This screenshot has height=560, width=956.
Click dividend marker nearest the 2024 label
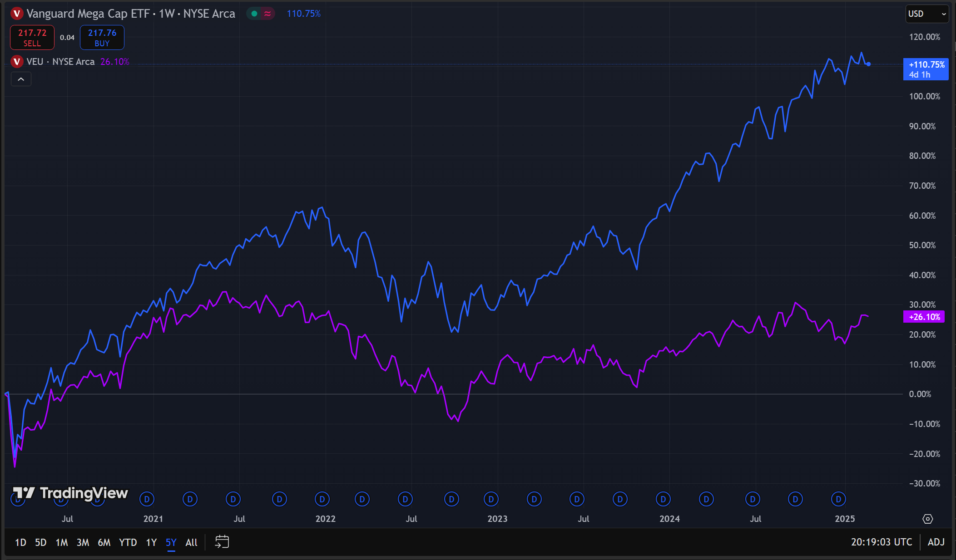[x=663, y=499]
